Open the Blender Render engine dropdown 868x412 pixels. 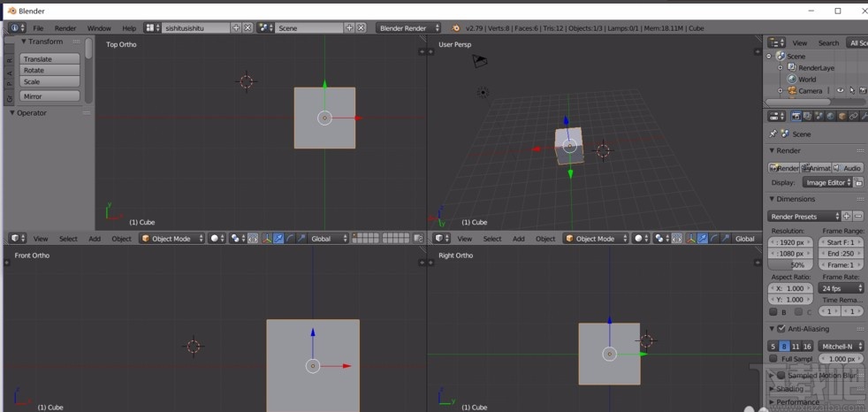[x=408, y=28]
